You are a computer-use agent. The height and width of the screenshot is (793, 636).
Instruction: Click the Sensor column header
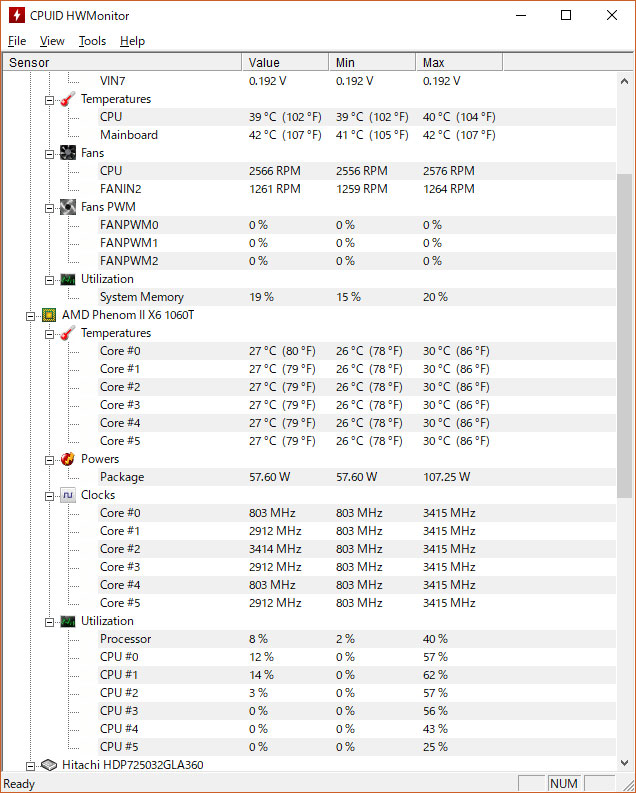tap(122, 62)
